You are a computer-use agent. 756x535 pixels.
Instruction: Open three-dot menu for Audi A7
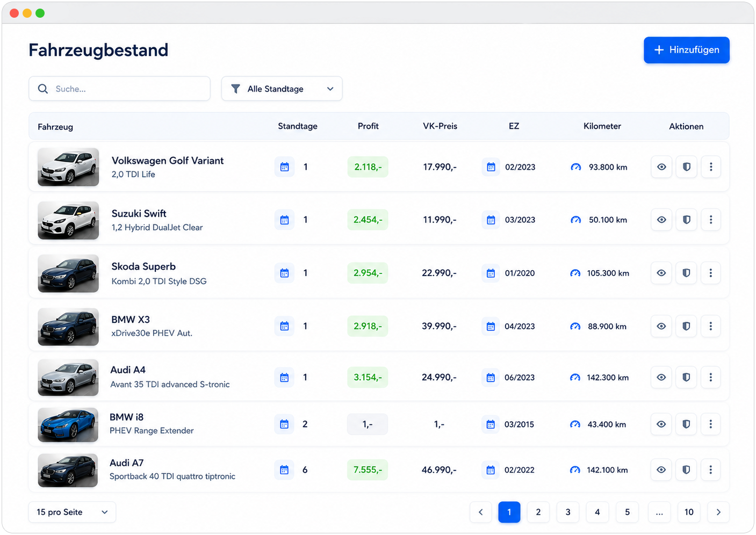[711, 470]
